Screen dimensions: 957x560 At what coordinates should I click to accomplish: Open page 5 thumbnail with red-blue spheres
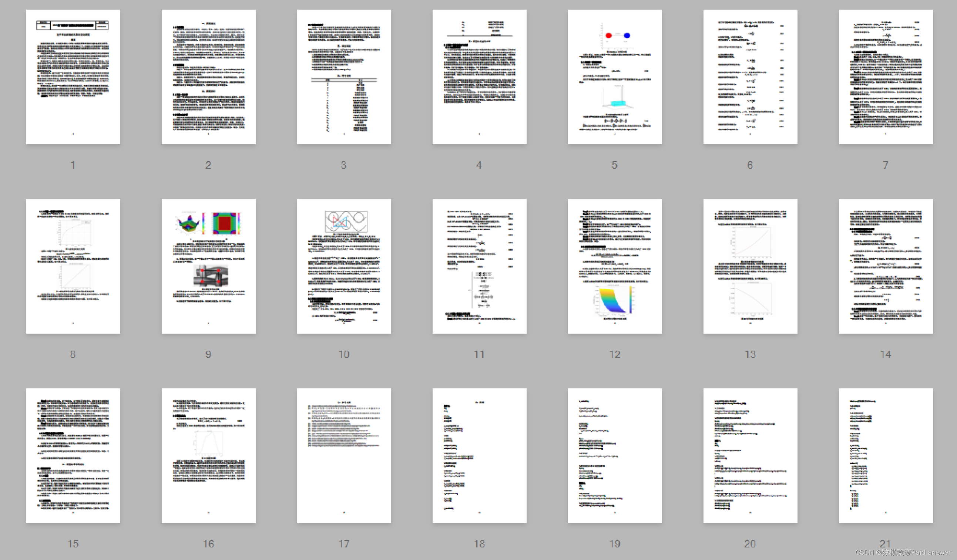click(x=615, y=77)
